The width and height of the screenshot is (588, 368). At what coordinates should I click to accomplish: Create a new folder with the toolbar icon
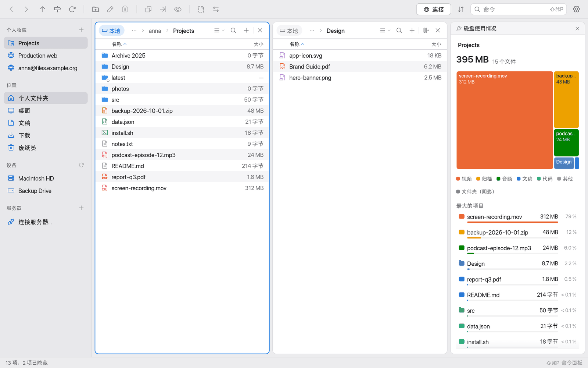[x=96, y=9]
